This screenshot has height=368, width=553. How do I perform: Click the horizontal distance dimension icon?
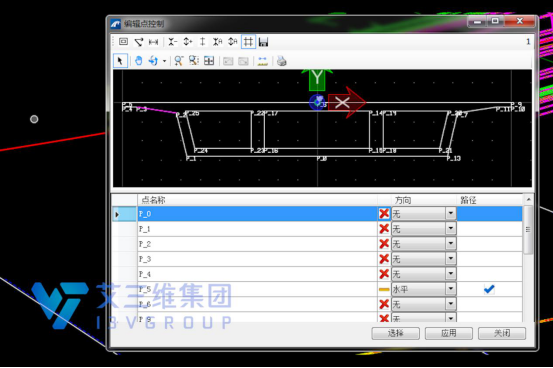(x=153, y=42)
